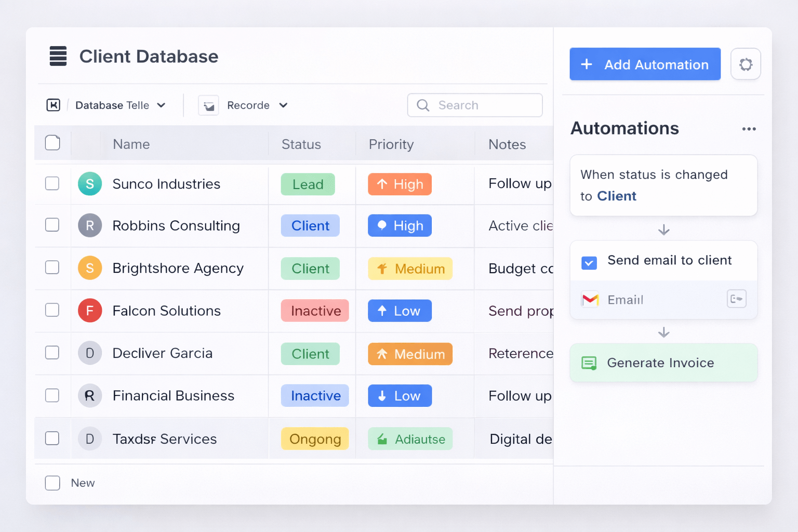Select the Brightshore Agency row checkbox

pyautogui.click(x=52, y=268)
